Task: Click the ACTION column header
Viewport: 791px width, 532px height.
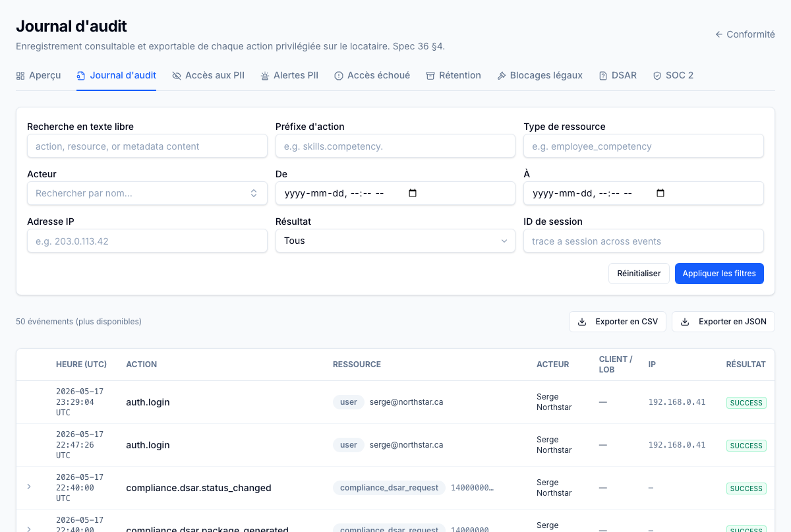Action: tap(142, 365)
